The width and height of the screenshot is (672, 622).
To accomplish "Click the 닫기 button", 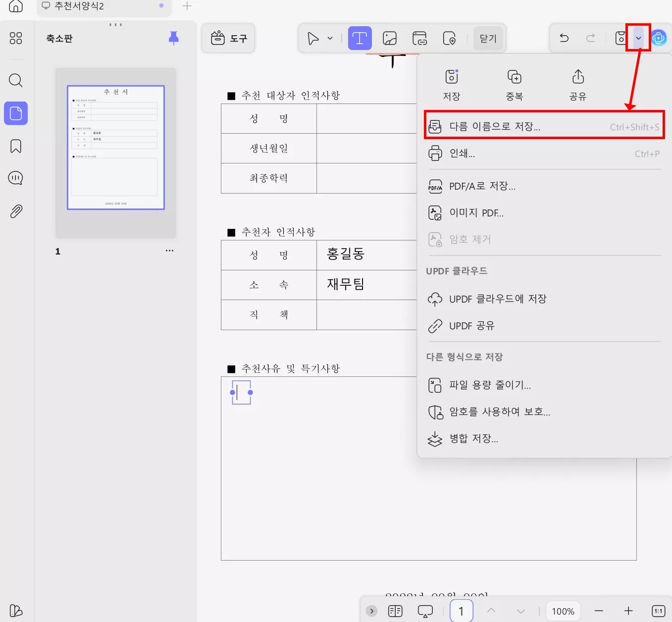I will point(487,38).
